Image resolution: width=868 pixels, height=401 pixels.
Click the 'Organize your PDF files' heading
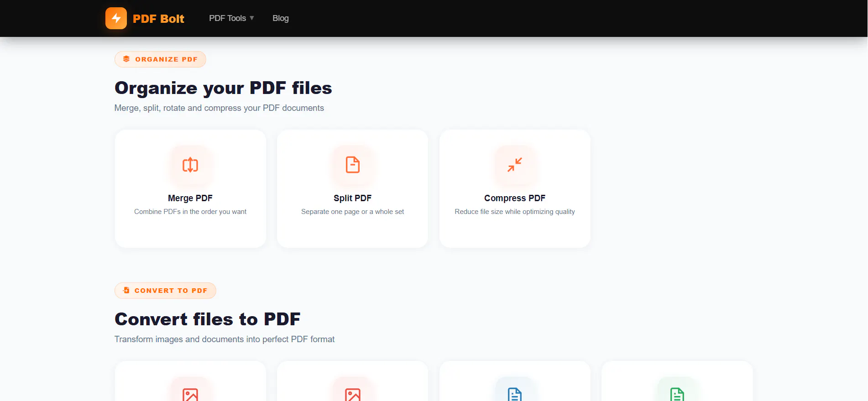coord(223,88)
